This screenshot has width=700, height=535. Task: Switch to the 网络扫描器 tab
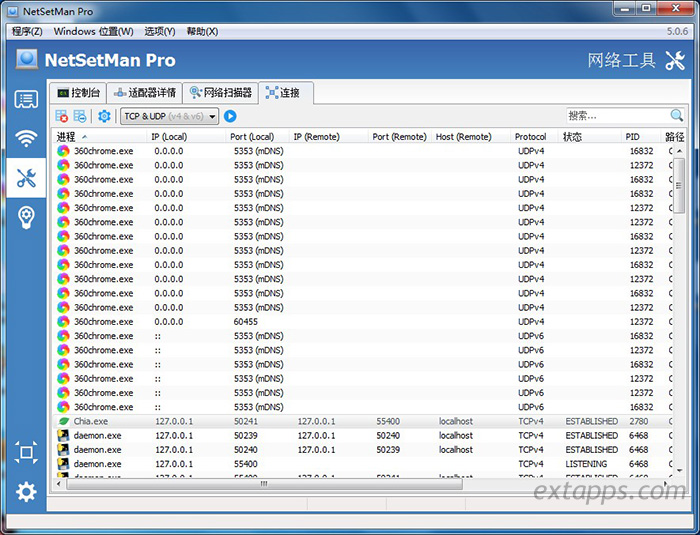pyautogui.click(x=221, y=92)
